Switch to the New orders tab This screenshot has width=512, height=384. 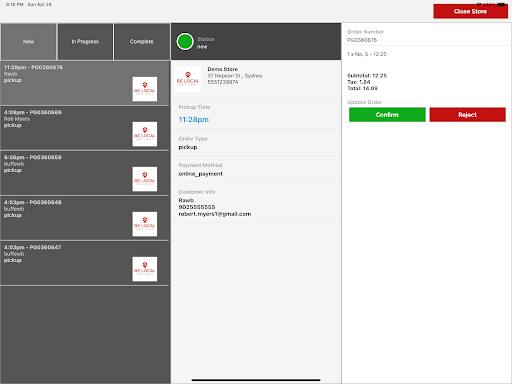pos(29,42)
